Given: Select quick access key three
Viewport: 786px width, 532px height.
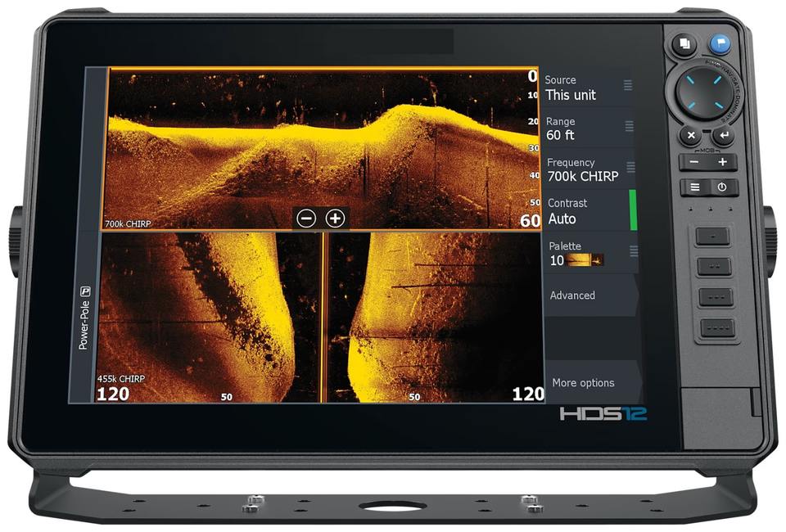Looking at the screenshot, I should pyautogui.click(x=716, y=296).
